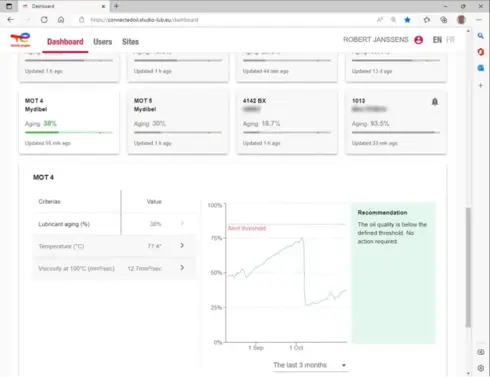Close the Dashboard browser tab

point(103,6)
